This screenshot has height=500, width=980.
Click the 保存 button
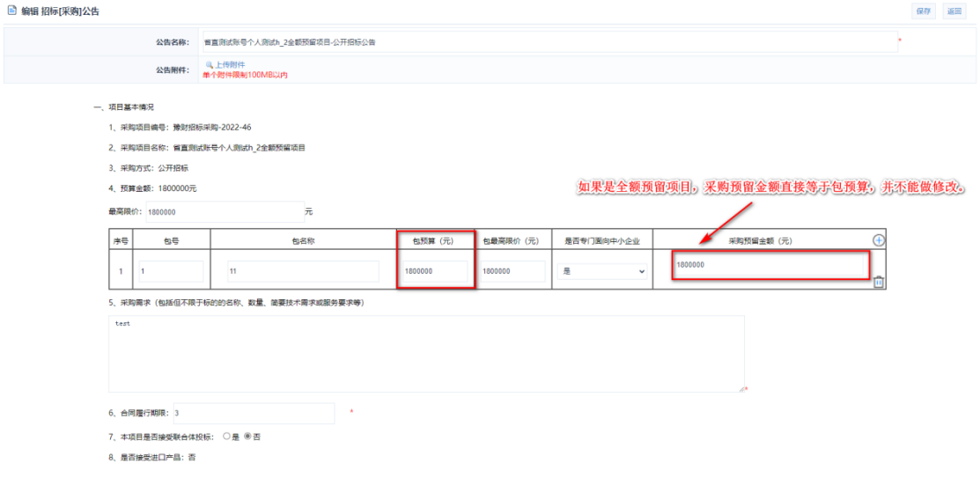[x=923, y=11]
